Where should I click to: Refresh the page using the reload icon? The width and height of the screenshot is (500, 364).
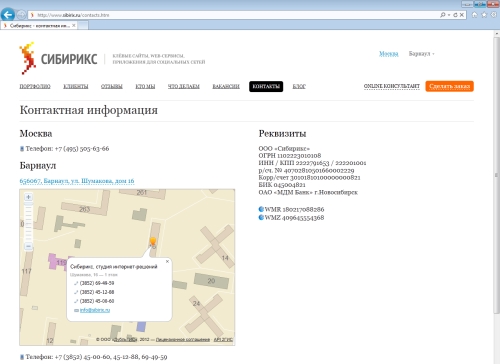coord(455,15)
